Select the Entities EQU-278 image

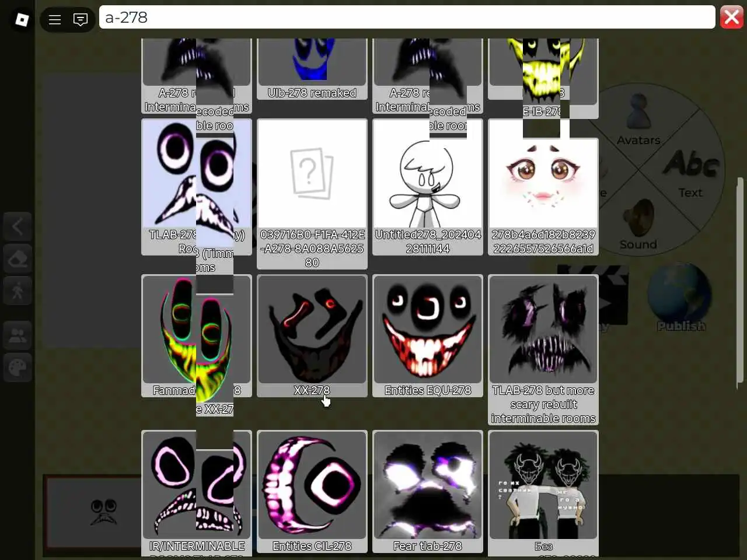coord(428,335)
